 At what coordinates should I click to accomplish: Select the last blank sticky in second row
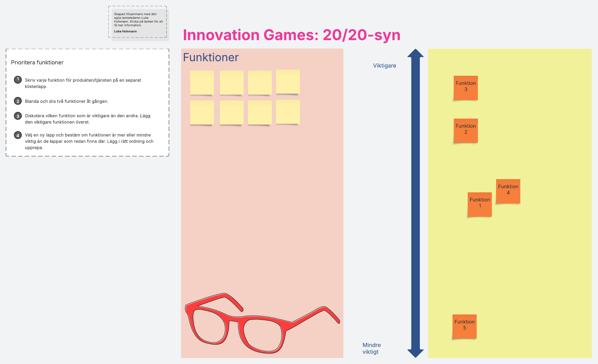(x=288, y=112)
